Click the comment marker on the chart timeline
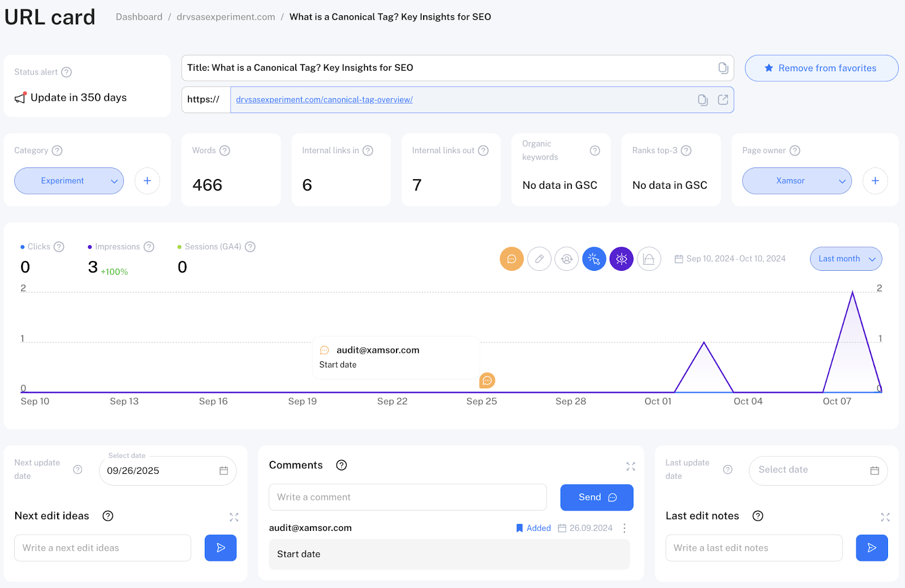The image size is (905, 588). click(x=487, y=381)
